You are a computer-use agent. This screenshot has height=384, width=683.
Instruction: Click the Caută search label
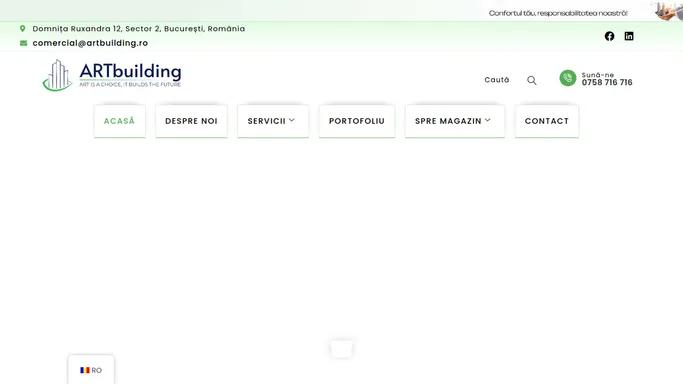(497, 80)
